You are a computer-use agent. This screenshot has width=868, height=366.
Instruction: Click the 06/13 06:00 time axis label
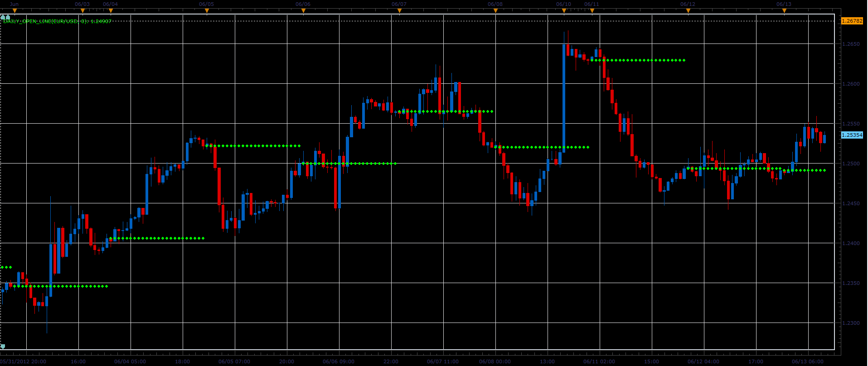(808, 361)
